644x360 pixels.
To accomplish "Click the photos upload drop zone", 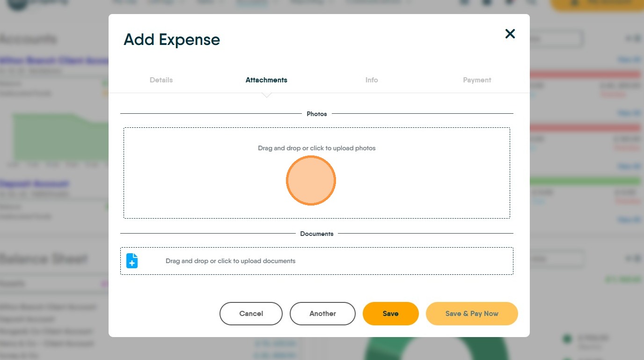I will tap(316, 173).
